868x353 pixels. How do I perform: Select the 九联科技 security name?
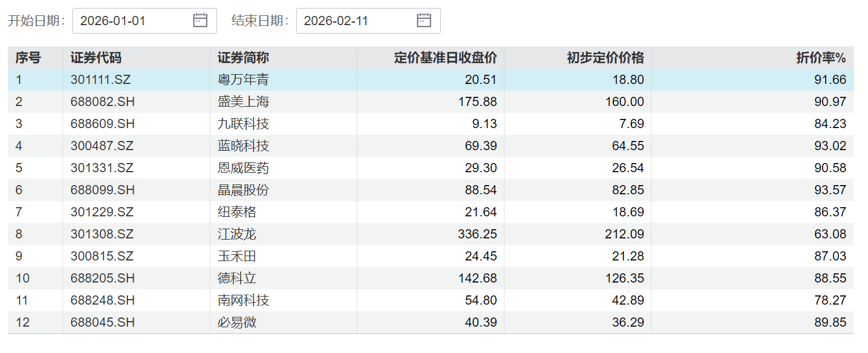243,124
